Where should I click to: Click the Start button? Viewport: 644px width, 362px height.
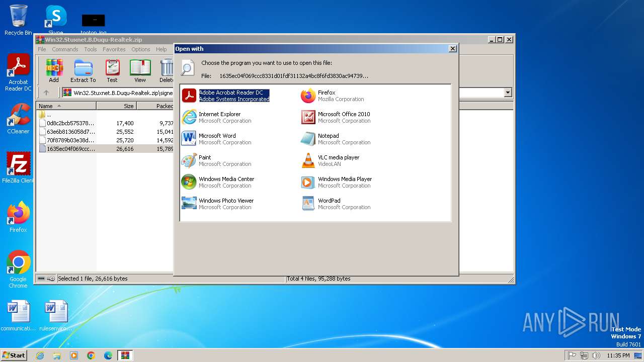(14, 355)
